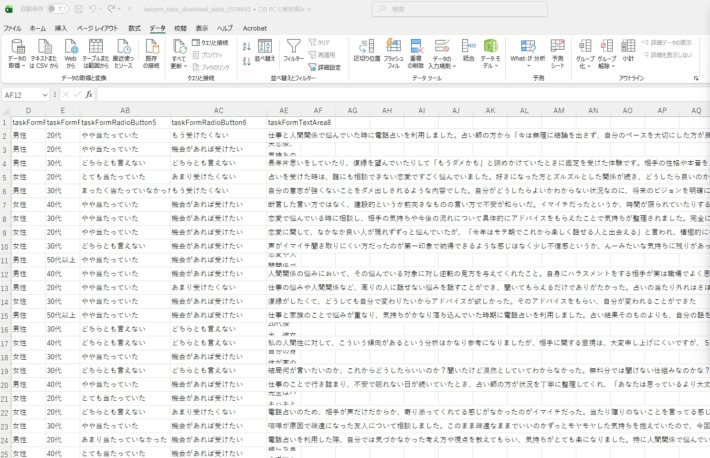Open the ファイル tab
710x458 pixels.
click(x=12, y=28)
